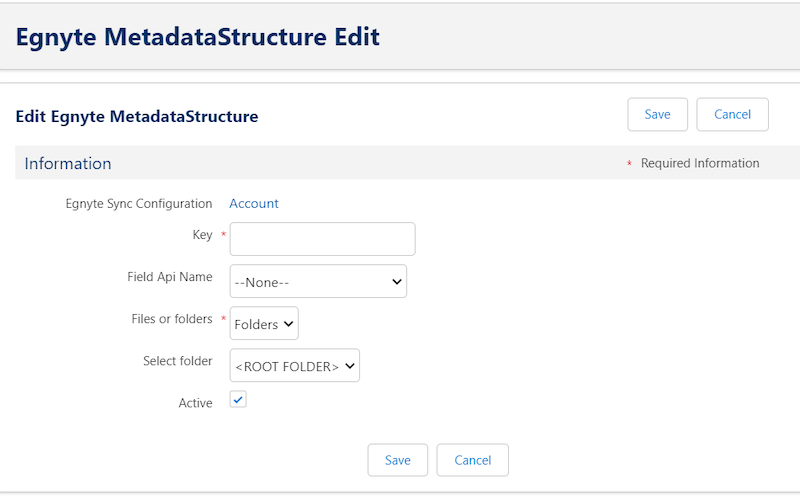Click the top Save button
Screen dimensions: 800x500
tap(657, 114)
